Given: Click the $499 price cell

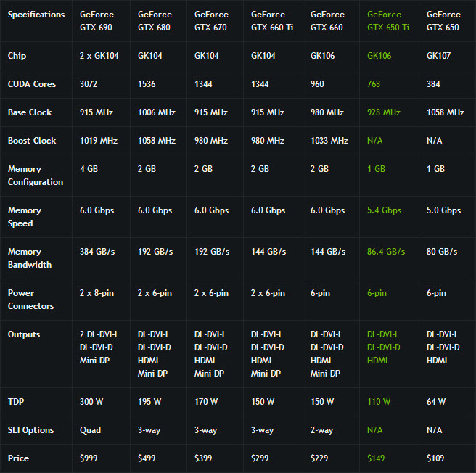Looking at the screenshot, I should (147, 458).
